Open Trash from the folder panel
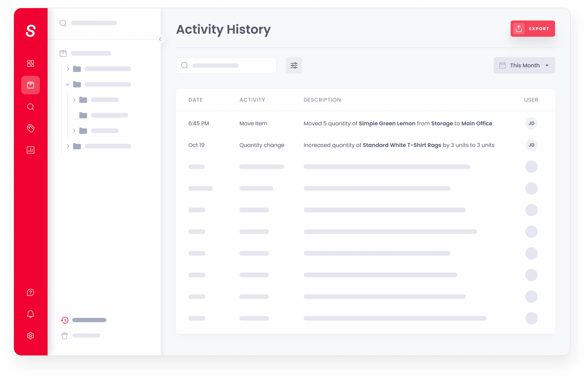The image size is (588, 379). [65, 335]
